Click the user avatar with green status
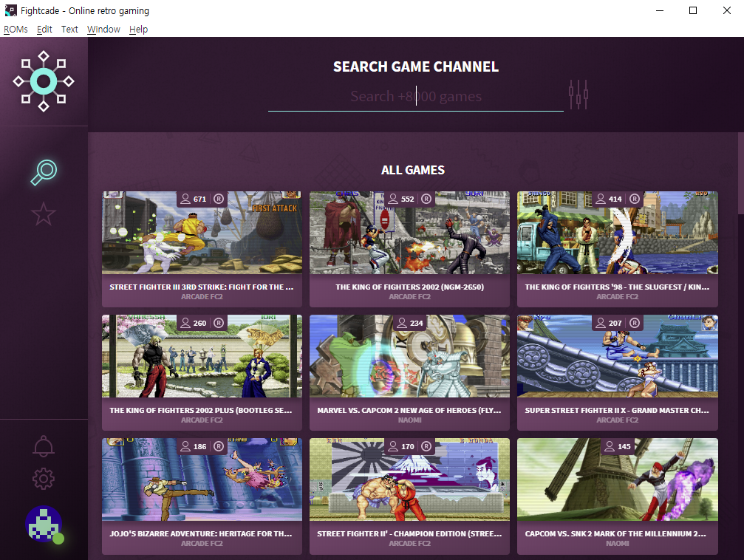Image resolution: width=744 pixels, height=560 pixels. pos(44,525)
